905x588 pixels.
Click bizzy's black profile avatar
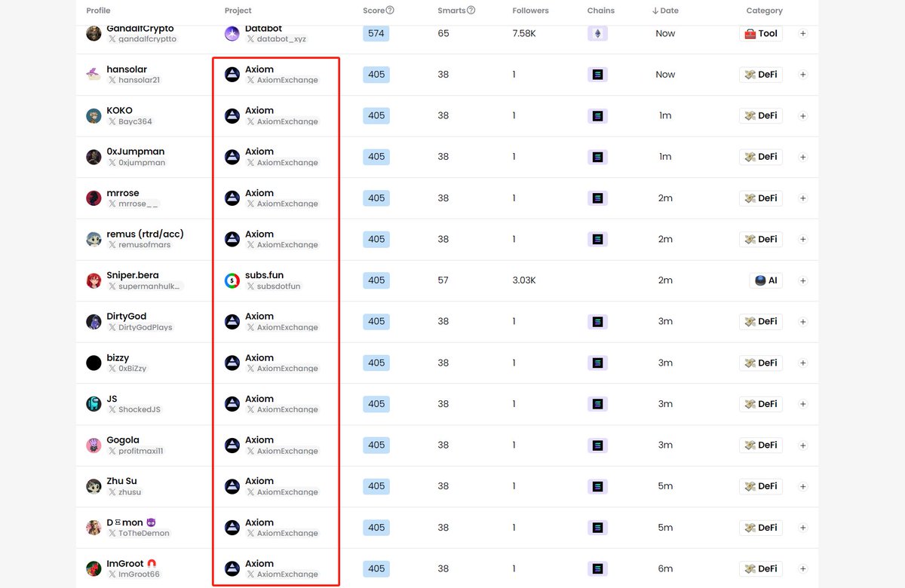pos(94,363)
